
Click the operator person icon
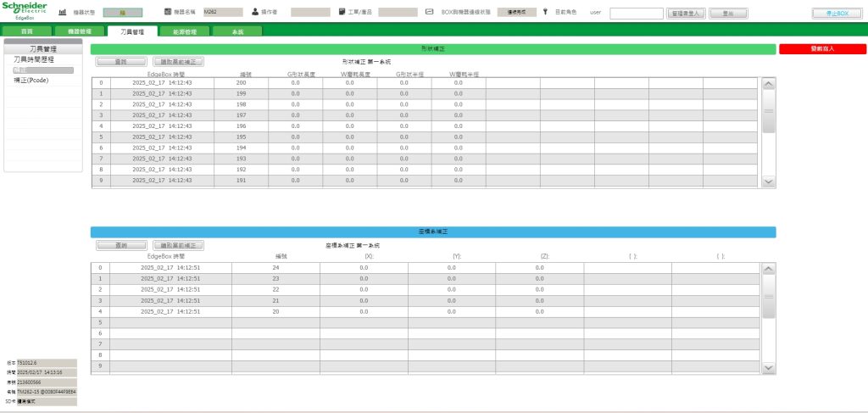pyautogui.click(x=255, y=12)
